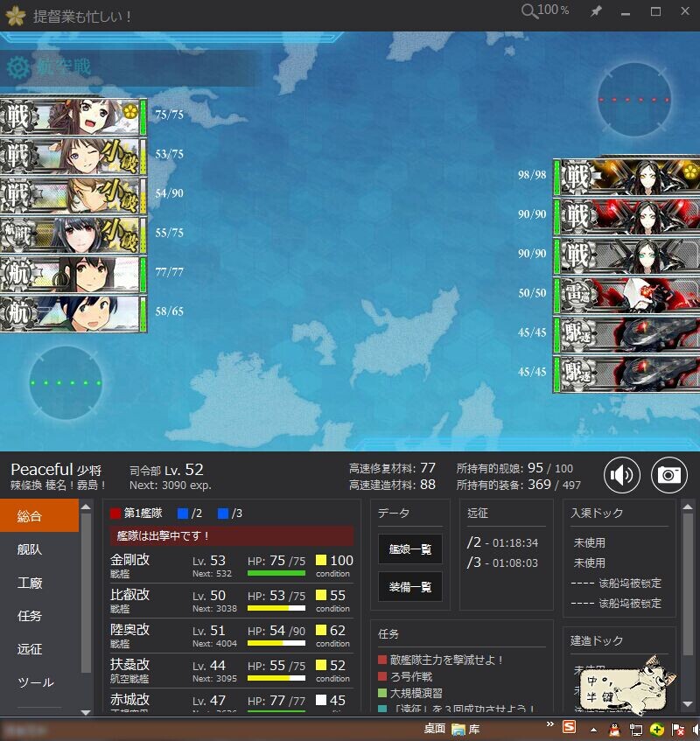Viewport: 700px width, 741px height.
Task: Click the right panel scroll up arrow
Action: tap(688, 507)
